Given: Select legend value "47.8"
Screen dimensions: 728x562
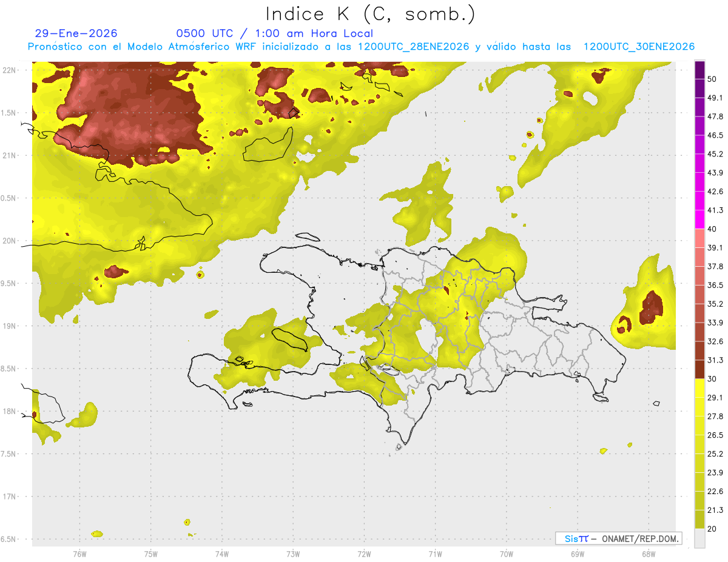Looking at the screenshot, I should (715, 116).
